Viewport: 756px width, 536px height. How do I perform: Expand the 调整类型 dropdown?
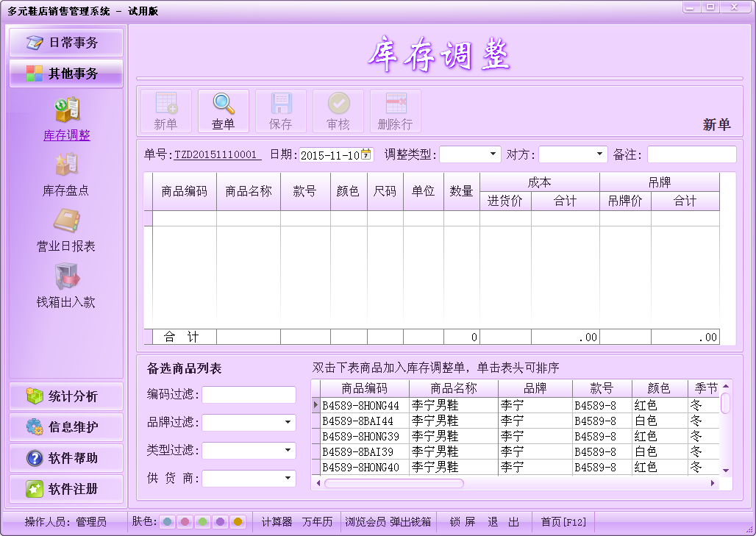[x=493, y=154]
